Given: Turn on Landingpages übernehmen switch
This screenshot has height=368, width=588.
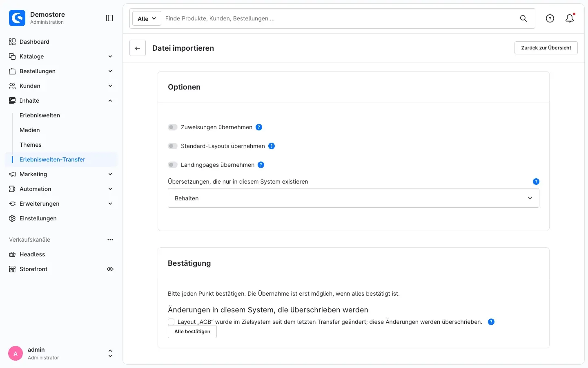Looking at the screenshot, I should coord(173,165).
